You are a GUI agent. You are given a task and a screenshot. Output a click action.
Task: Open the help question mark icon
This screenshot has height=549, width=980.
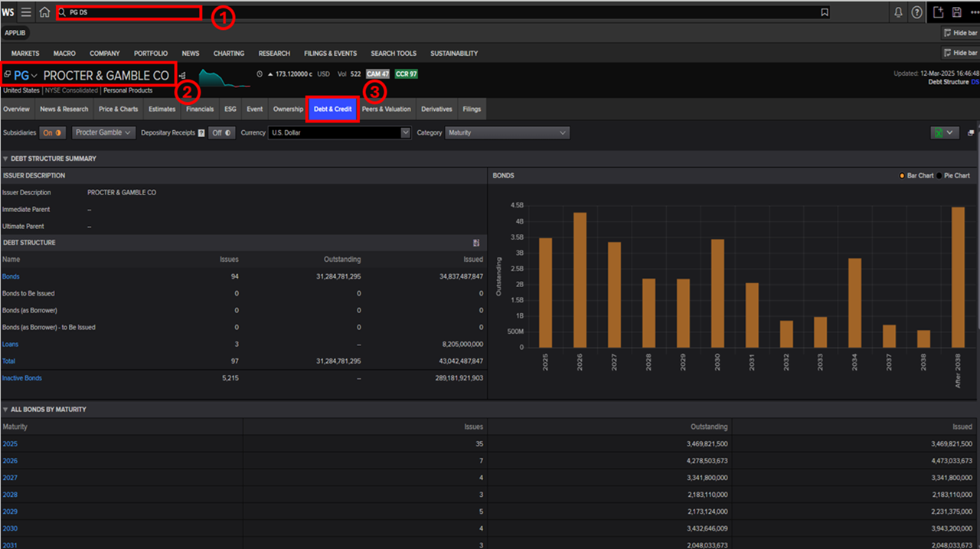pyautogui.click(x=916, y=12)
